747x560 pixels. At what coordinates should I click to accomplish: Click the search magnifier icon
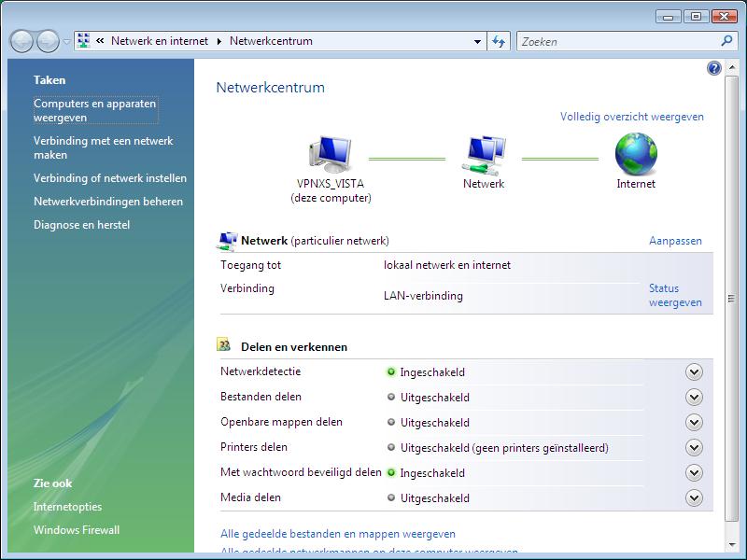pyautogui.click(x=727, y=41)
